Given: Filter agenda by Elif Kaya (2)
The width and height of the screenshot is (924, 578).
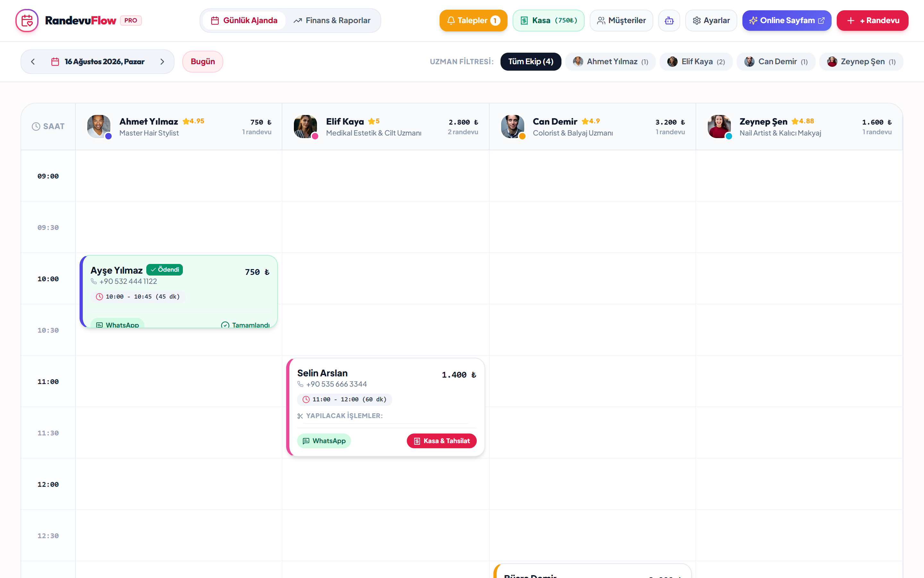Looking at the screenshot, I should (x=696, y=62).
